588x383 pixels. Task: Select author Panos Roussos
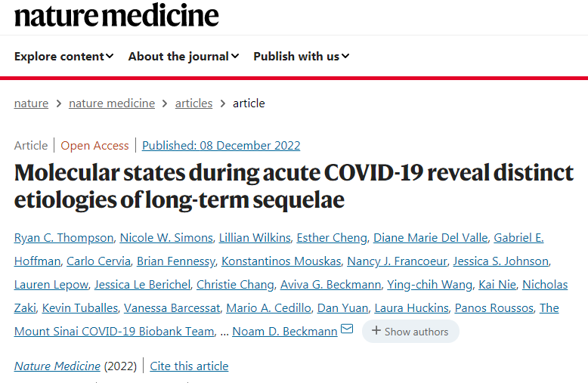click(x=495, y=308)
